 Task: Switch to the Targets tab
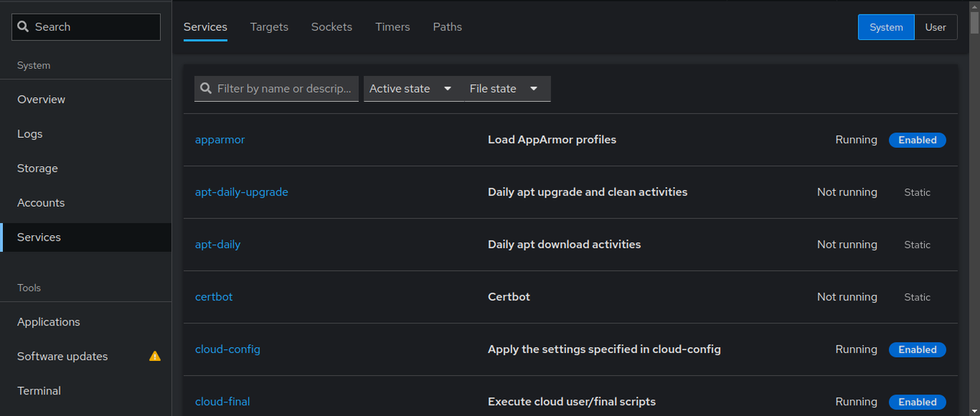269,27
